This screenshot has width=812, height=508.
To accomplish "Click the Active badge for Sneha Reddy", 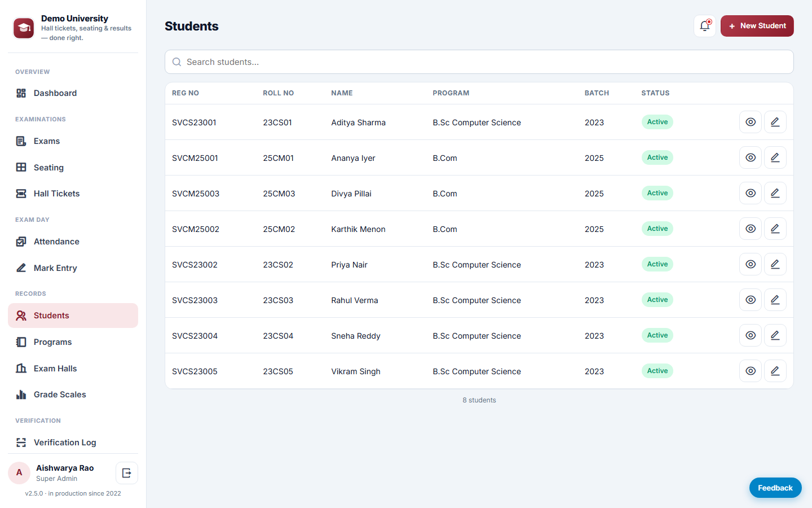I will pyautogui.click(x=657, y=335).
